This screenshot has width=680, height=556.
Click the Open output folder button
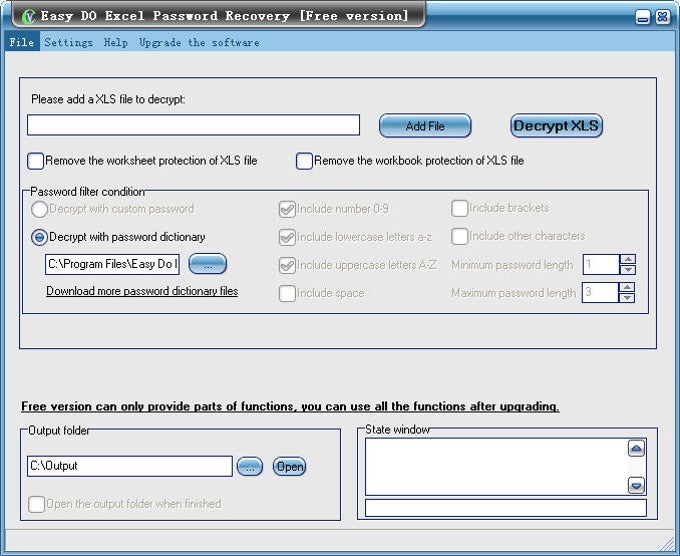289,467
